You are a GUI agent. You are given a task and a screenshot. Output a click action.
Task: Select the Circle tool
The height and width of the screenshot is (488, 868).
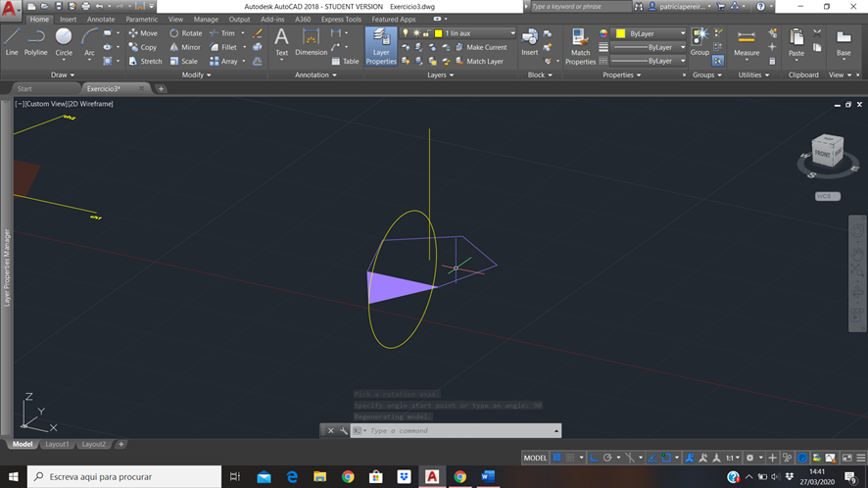[x=64, y=41]
